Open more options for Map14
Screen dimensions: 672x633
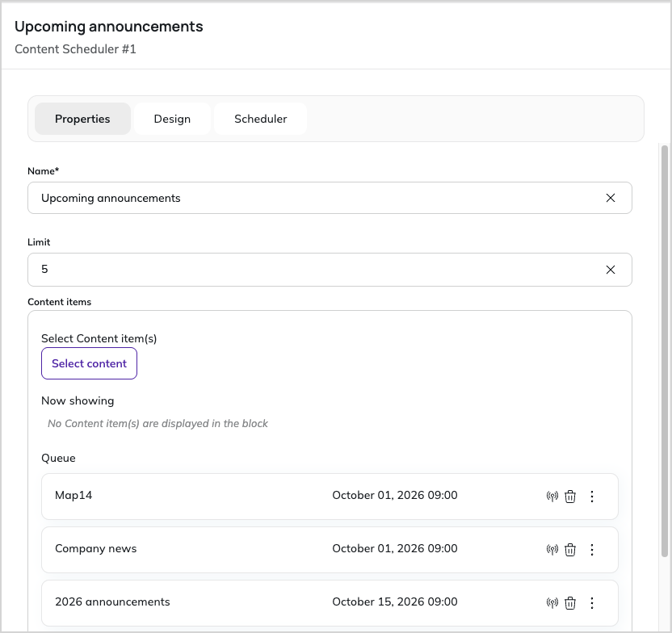tap(592, 497)
